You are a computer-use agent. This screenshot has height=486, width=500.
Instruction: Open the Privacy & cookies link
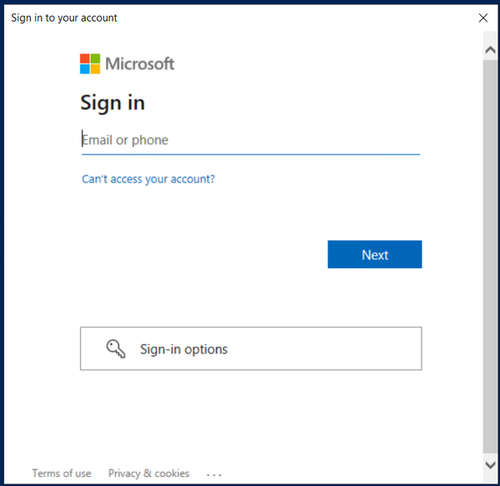tap(149, 473)
